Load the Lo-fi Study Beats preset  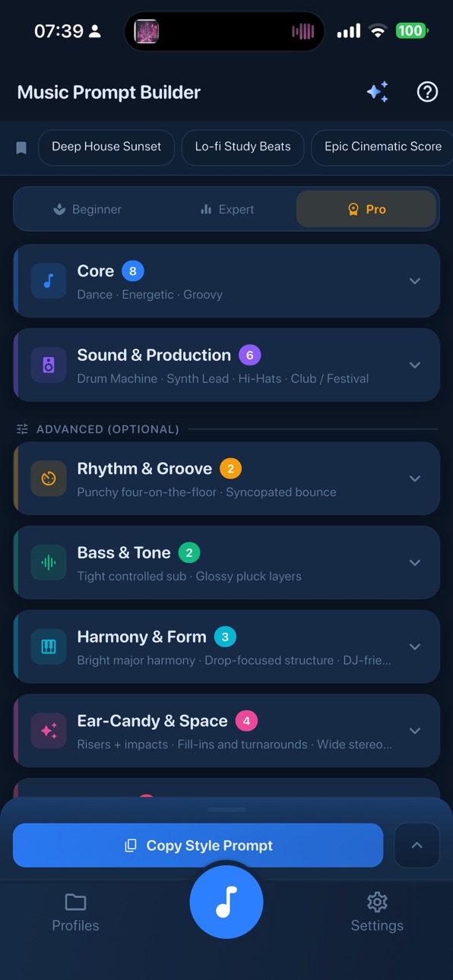[242, 147]
